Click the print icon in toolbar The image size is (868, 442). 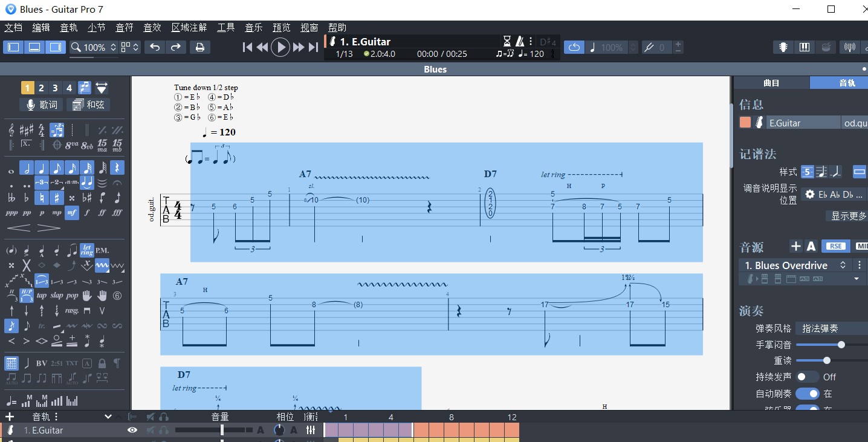199,47
